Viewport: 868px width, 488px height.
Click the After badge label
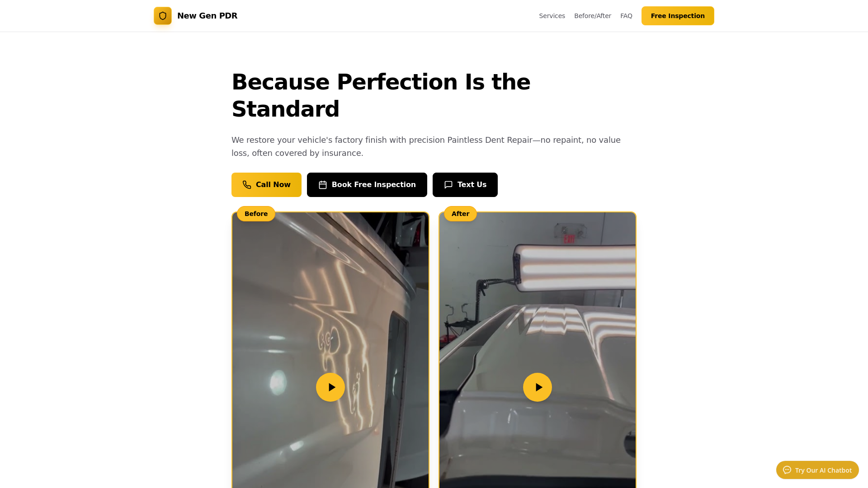pos(460,214)
